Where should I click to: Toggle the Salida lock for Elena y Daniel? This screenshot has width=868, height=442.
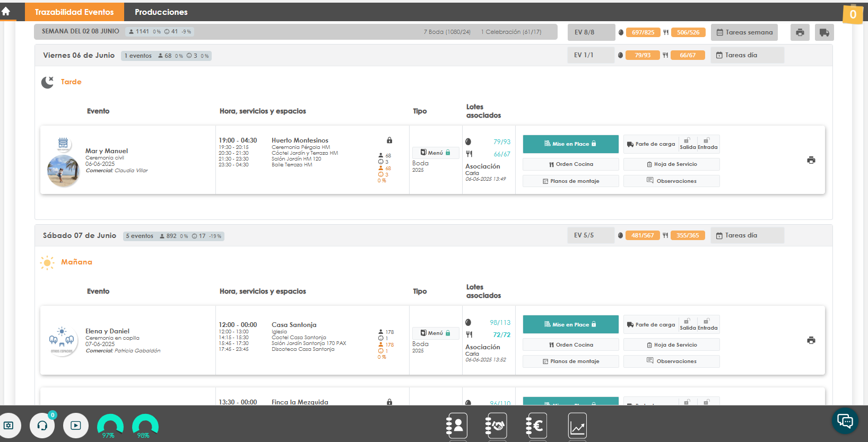click(688, 324)
